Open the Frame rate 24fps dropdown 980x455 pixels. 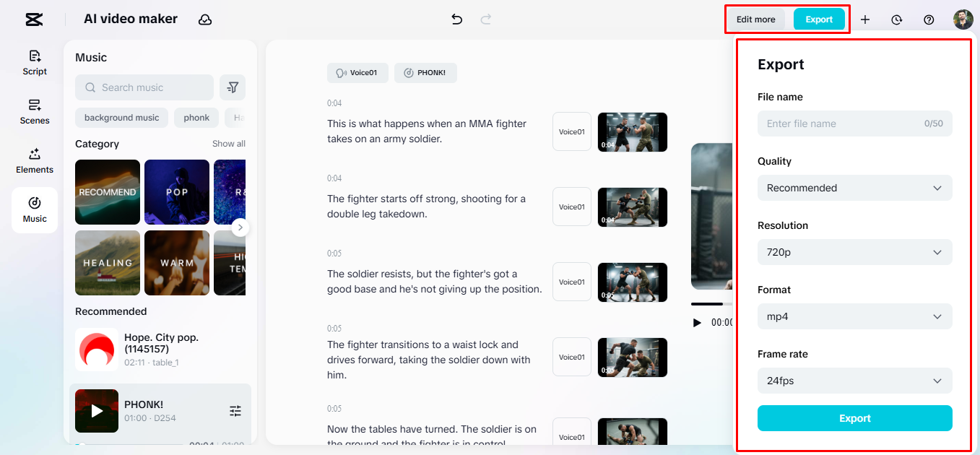(855, 381)
